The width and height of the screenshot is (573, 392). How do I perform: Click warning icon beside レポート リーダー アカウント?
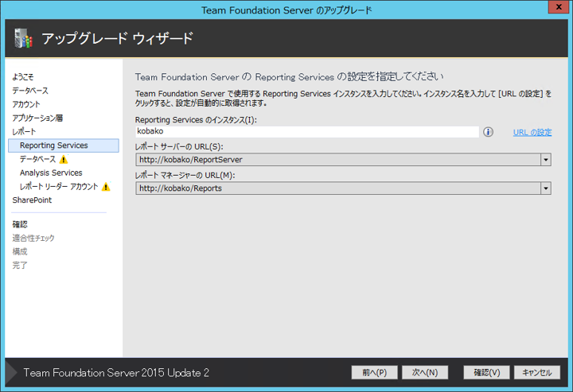click(106, 187)
